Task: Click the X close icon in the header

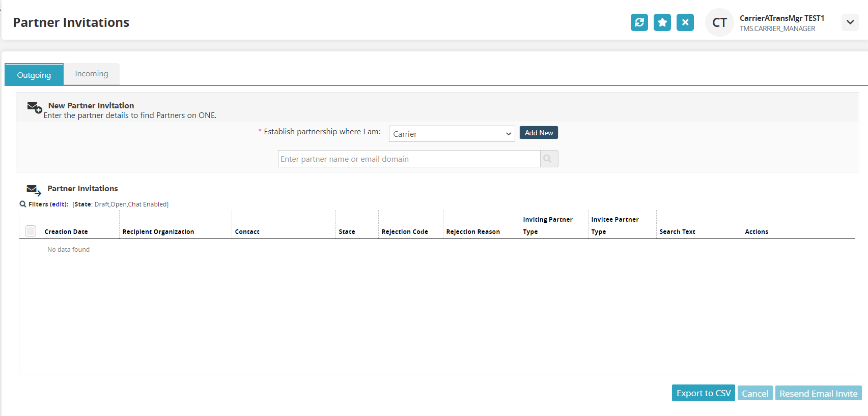Action: click(x=685, y=22)
